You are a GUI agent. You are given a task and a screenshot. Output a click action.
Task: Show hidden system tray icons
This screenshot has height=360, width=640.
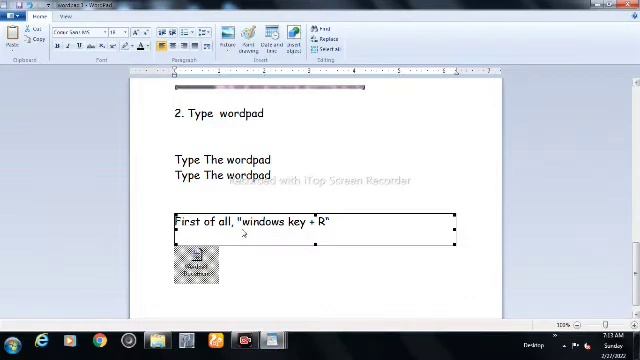click(564, 346)
